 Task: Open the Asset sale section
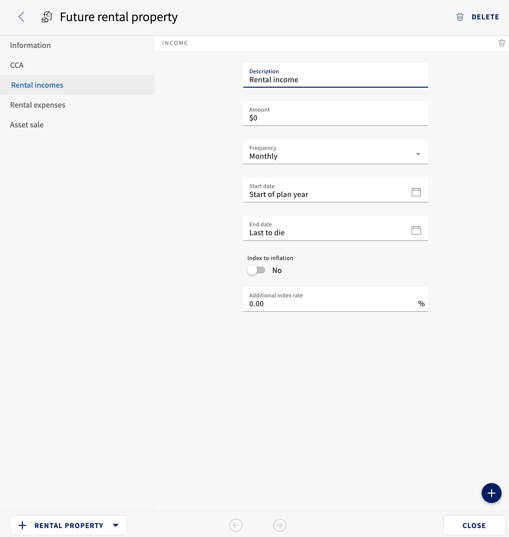click(27, 125)
